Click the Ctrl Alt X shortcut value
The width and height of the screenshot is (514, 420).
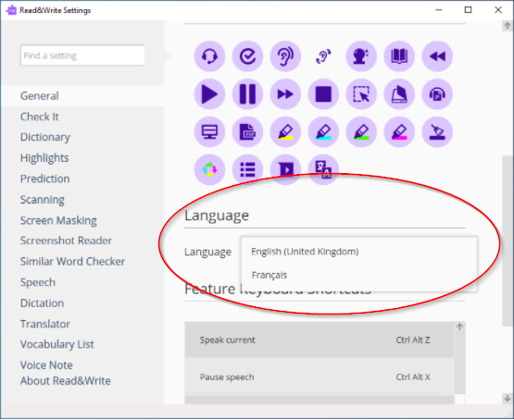click(x=413, y=377)
